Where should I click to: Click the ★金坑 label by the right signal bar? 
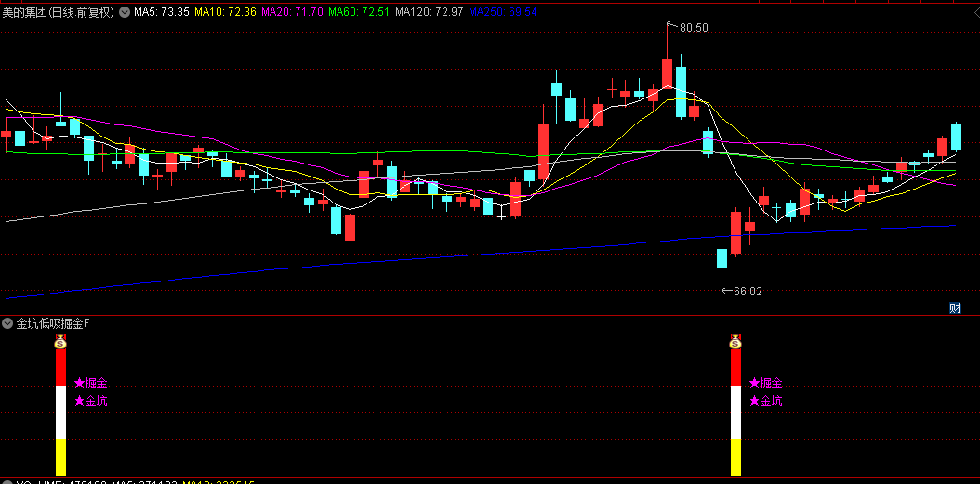(x=765, y=401)
